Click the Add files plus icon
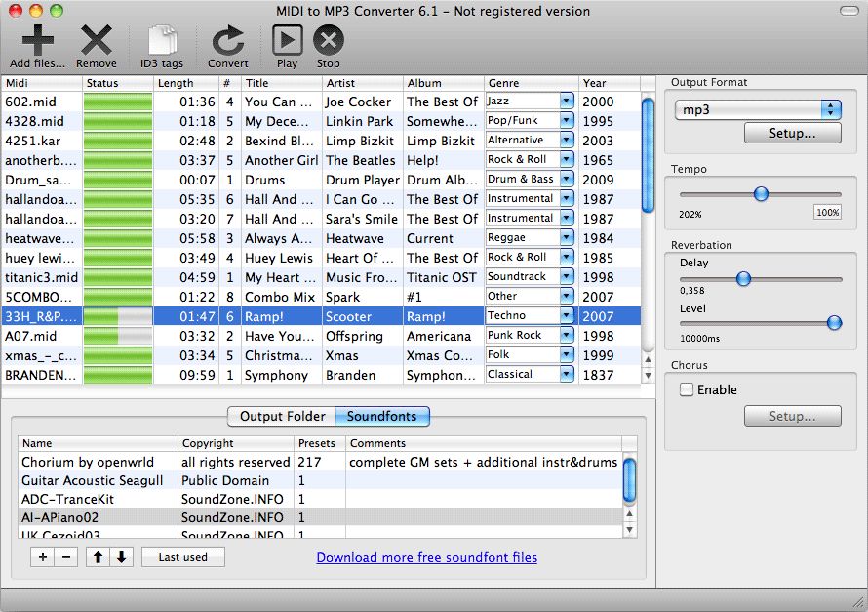Image resolution: width=868 pixels, height=612 pixels. click(37, 41)
